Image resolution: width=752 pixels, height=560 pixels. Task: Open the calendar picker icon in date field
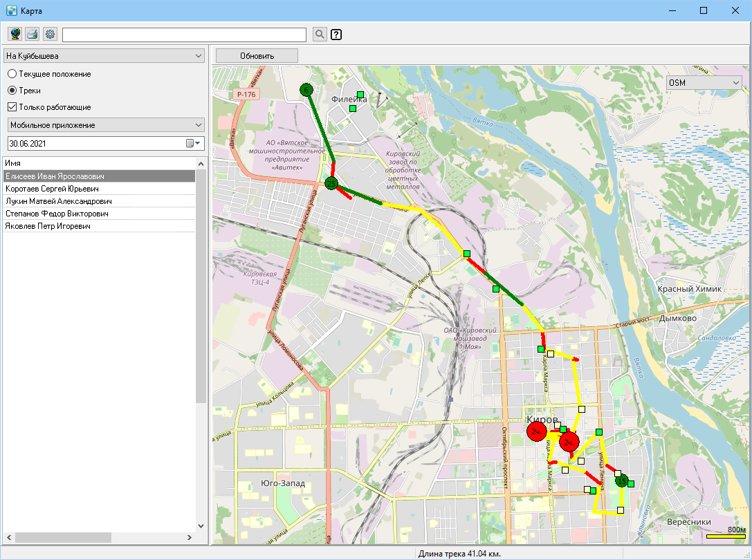pos(193,143)
